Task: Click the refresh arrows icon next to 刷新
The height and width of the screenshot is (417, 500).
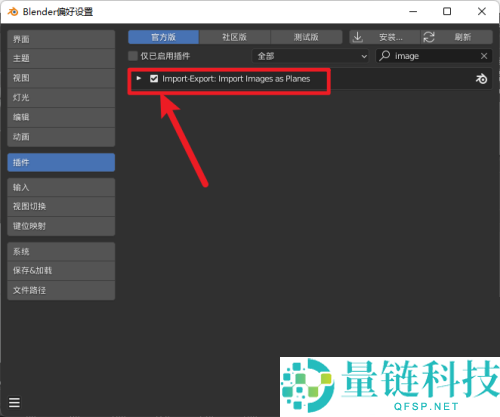Action: coord(429,37)
